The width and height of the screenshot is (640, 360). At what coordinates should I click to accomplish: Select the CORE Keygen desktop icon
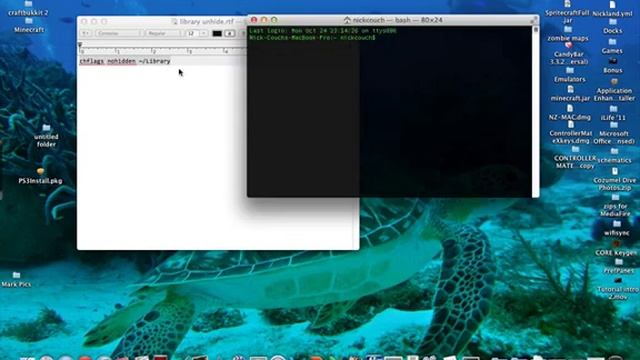tap(616, 249)
